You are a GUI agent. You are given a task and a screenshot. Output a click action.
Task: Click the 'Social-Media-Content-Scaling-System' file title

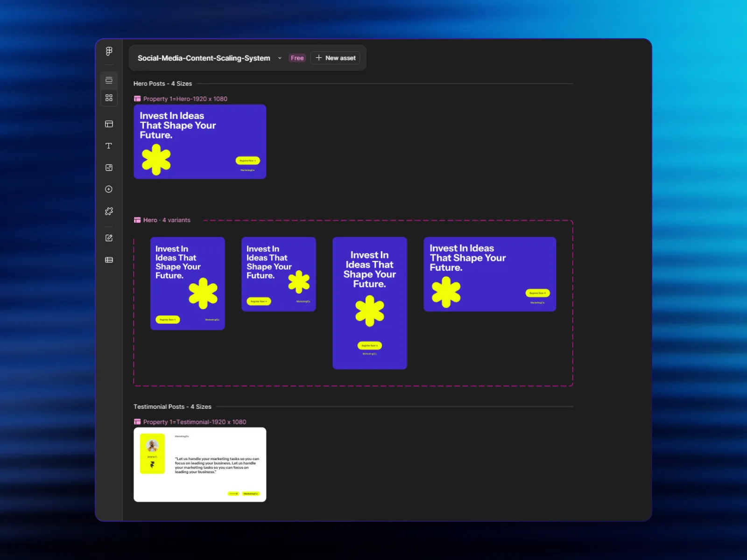[204, 58]
